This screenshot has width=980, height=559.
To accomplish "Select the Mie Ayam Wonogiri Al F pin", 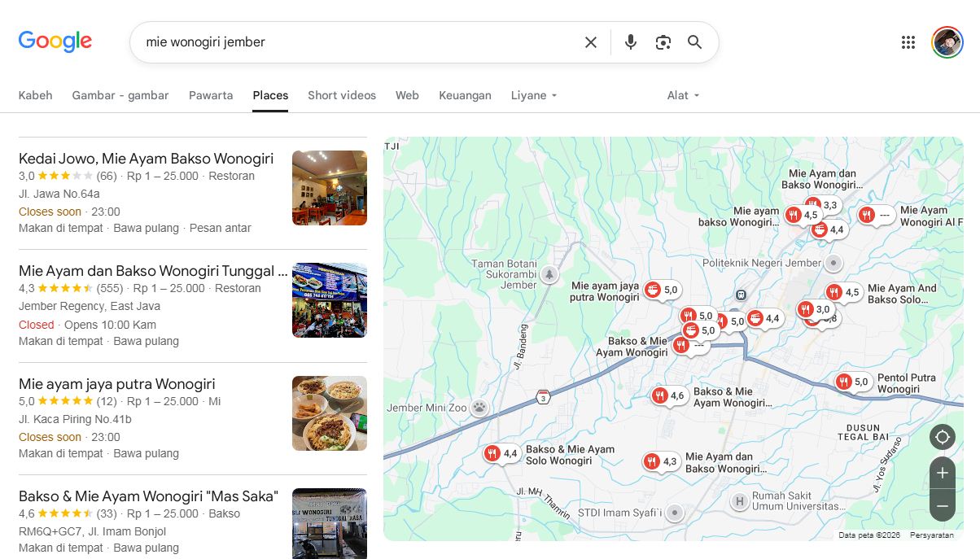I will click(867, 215).
